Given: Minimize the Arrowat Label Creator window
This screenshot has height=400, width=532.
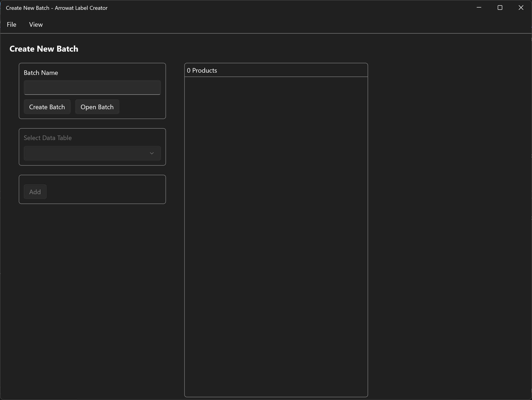Looking at the screenshot, I should coord(479,8).
